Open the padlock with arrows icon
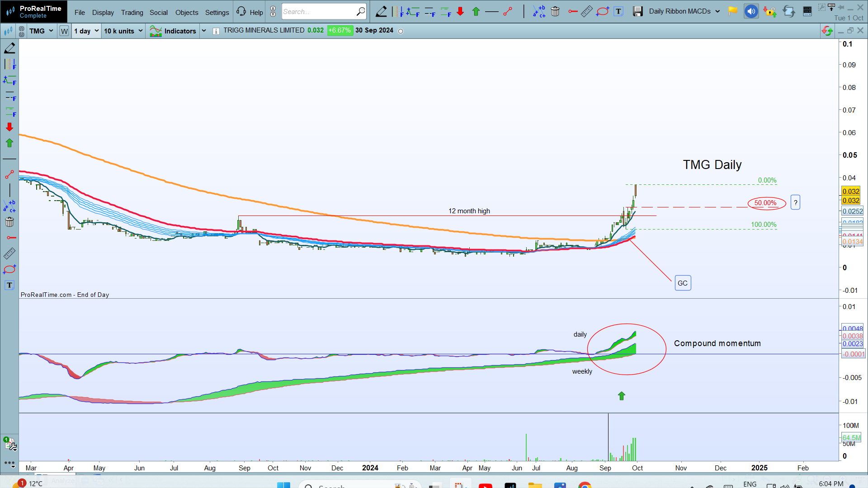The height and width of the screenshot is (488, 868). tap(769, 12)
